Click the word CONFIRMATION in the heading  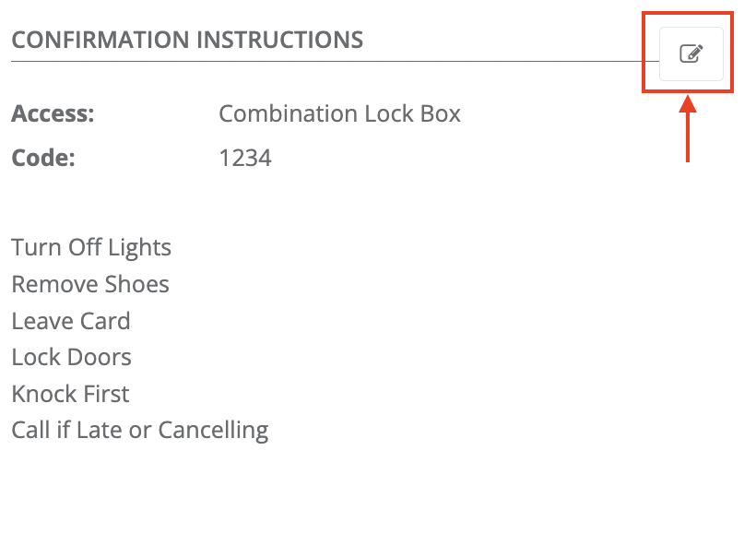(100, 40)
